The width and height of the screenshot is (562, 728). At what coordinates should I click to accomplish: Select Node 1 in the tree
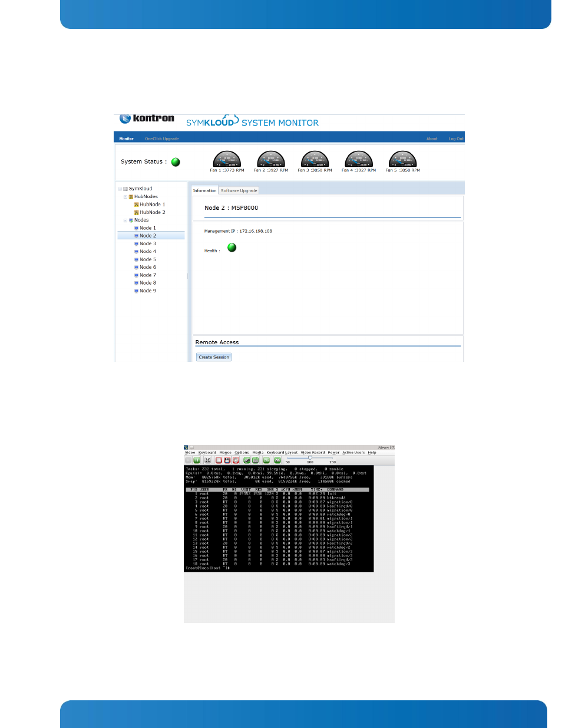pos(148,228)
